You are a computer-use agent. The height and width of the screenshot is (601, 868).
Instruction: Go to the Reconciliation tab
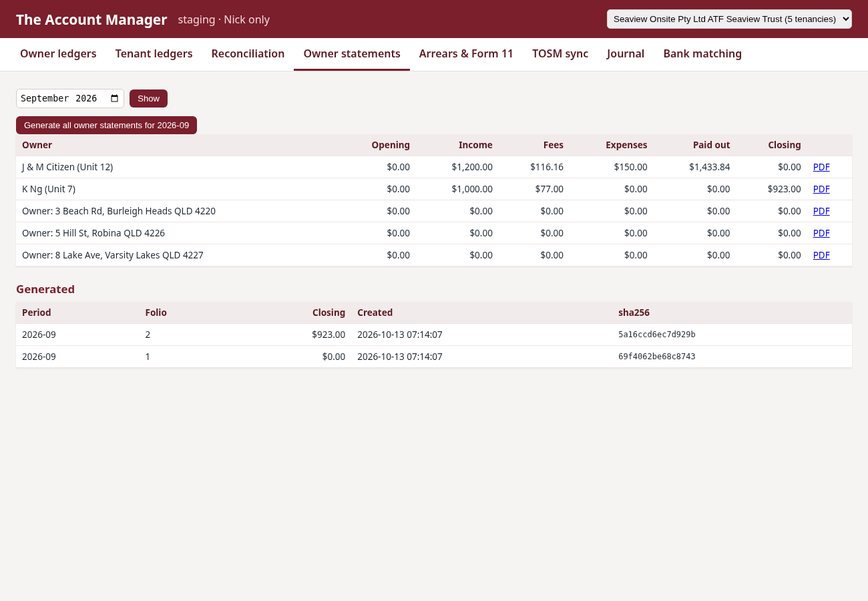[248, 53]
